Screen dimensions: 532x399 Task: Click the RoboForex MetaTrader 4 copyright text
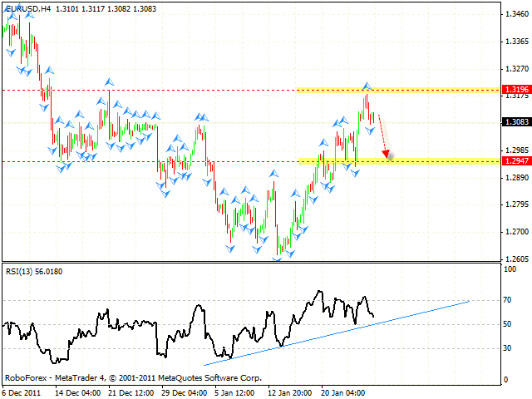tap(133, 377)
